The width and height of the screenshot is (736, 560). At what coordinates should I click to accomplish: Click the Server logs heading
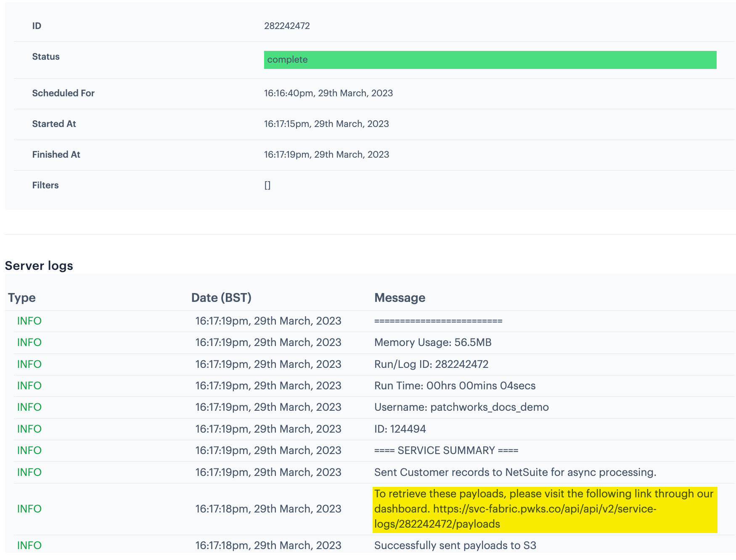coord(39,266)
